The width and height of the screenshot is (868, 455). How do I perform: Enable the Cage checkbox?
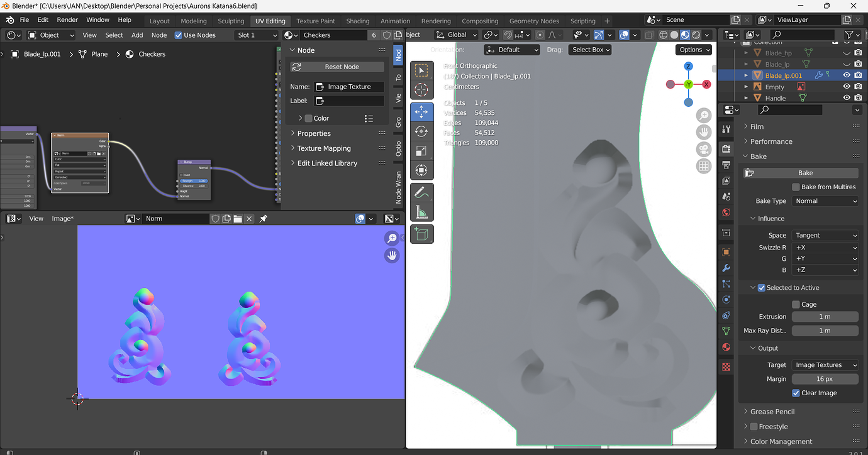point(796,304)
